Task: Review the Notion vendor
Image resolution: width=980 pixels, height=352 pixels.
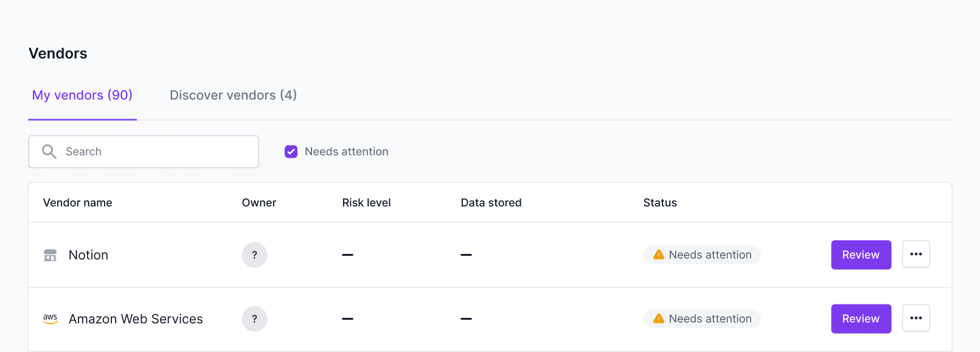Action: [861, 255]
